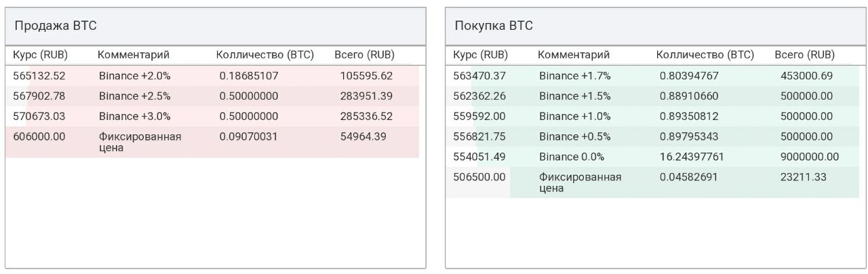This screenshot has height=274, width=868.
Task: Click the 16.24397761 BTC amount cell
Action: click(692, 157)
